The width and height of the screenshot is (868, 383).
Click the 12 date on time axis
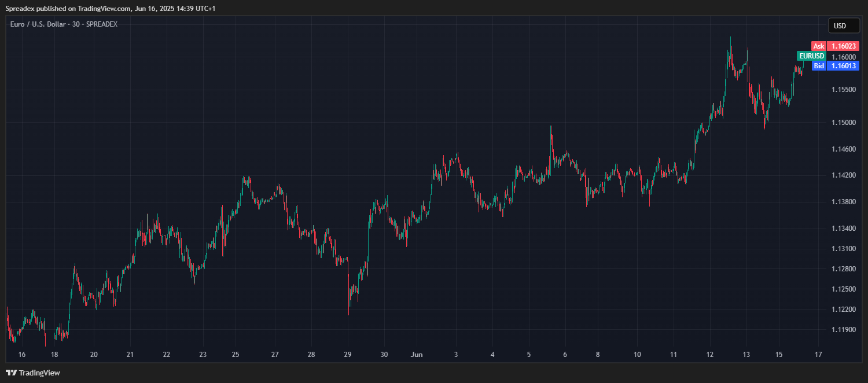(710, 355)
